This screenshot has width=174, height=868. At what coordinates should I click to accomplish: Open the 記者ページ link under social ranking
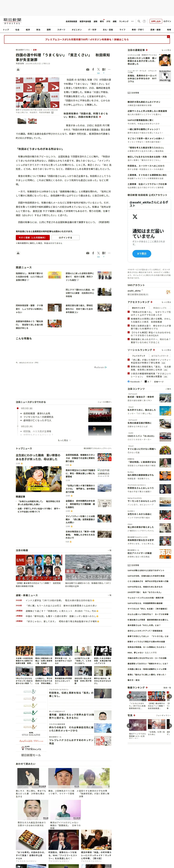pyautogui.click(x=159, y=381)
